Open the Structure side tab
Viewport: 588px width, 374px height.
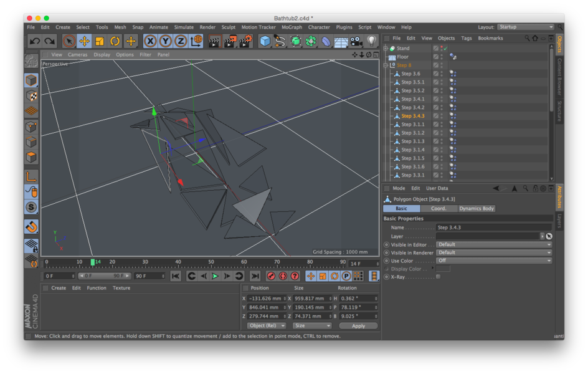click(559, 112)
